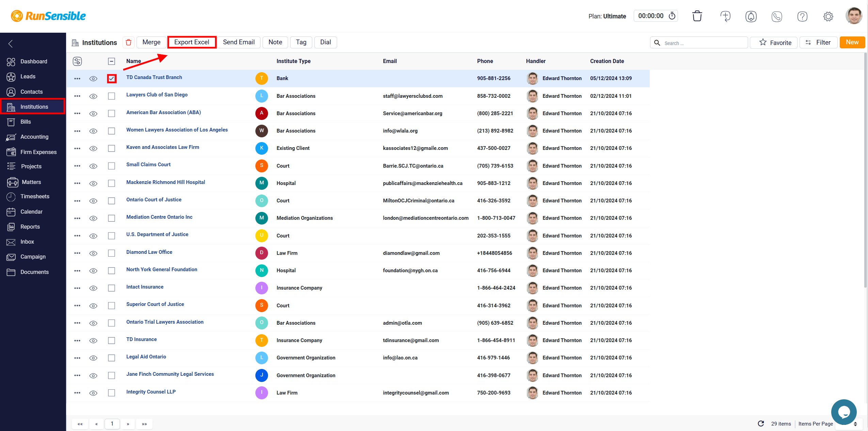Open the three-dot menu for Superior Court of Justice
Image resolution: width=868 pixels, height=431 pixels.
click(77, 306)
